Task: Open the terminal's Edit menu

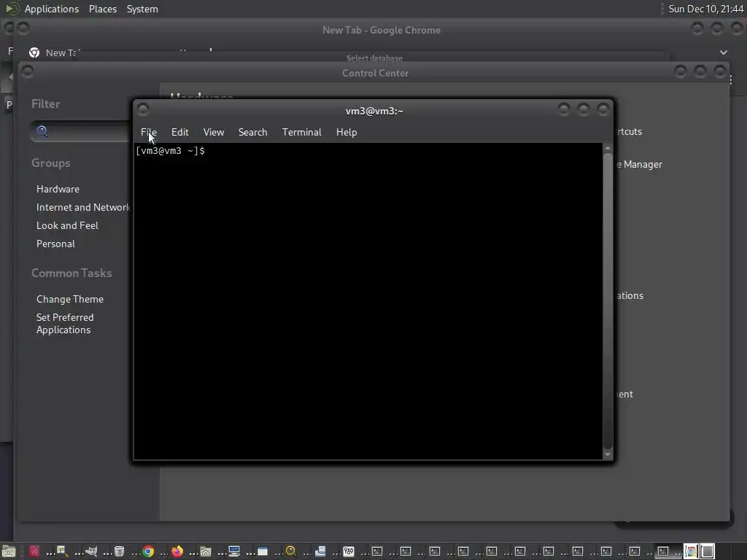Action: click(180, 133)
